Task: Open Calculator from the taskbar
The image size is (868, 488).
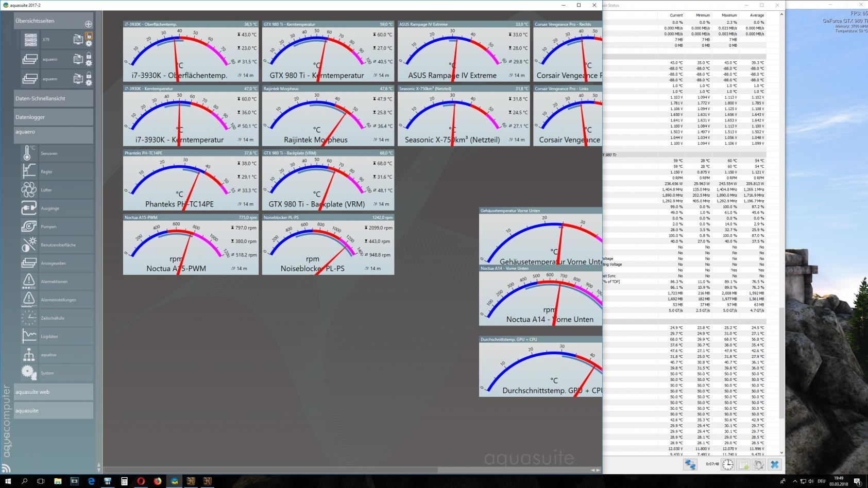Action: [x=124, y=481]
